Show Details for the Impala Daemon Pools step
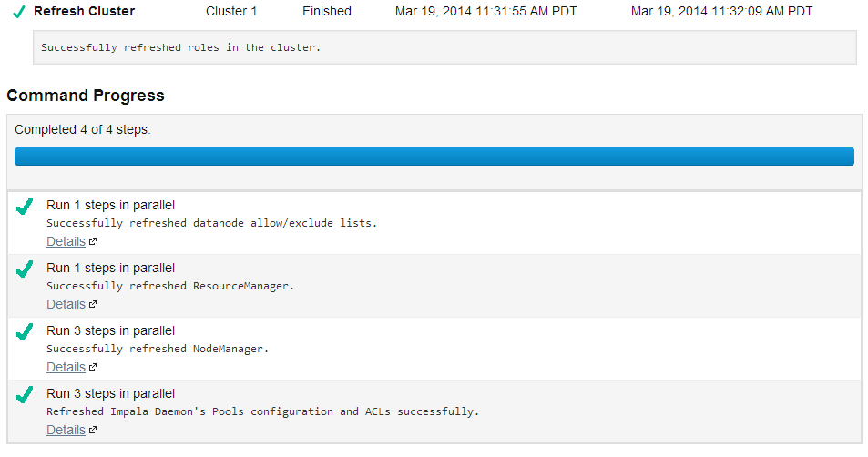The width and height of the screenshot is (868, 457). pyautogui.click(x=66, y=430)
